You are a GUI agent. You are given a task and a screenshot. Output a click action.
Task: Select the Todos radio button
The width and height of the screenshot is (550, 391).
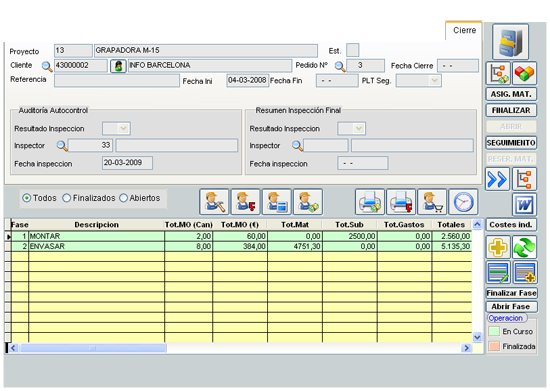coord(26,198)
